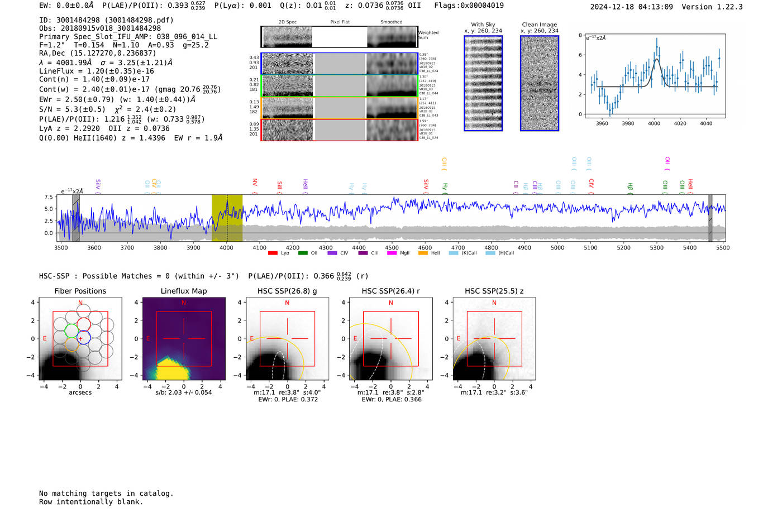Click the (H)CaII legend swatch
Screen dimensions: 782x532
click(x=490, y=253)
